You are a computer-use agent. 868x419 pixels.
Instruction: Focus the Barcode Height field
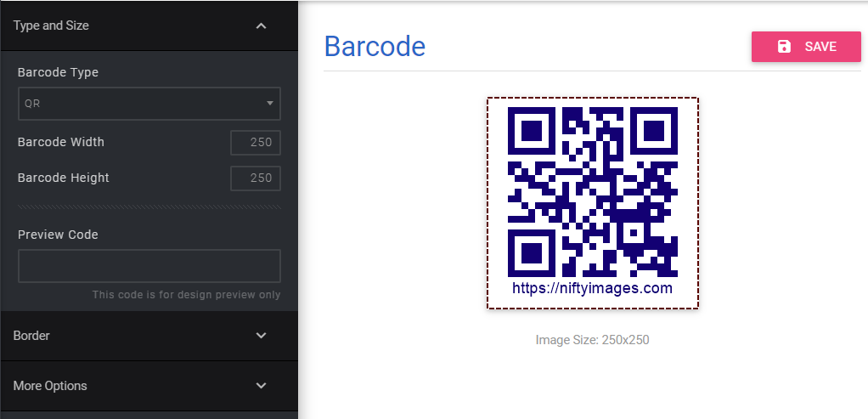tap(256, 178)
